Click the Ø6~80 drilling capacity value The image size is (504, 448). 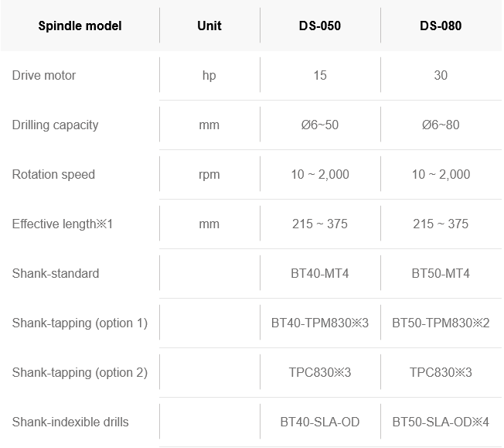point(441,125)
